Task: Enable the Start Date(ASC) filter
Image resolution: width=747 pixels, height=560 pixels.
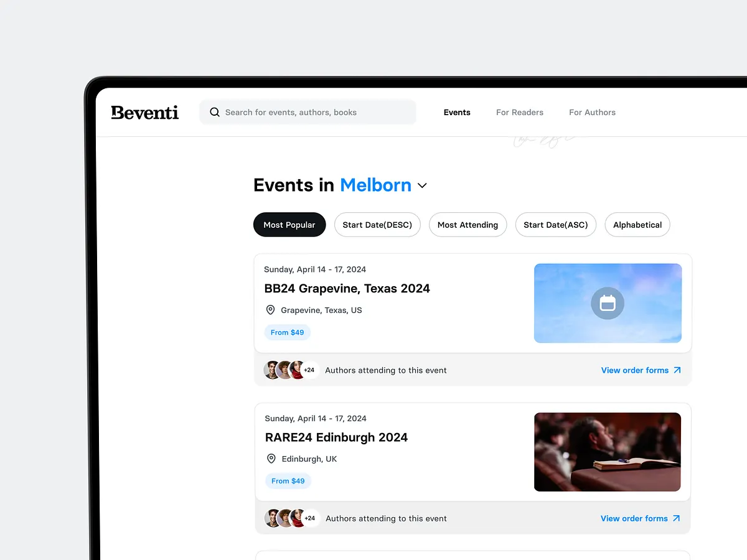Action: [555, 225]
